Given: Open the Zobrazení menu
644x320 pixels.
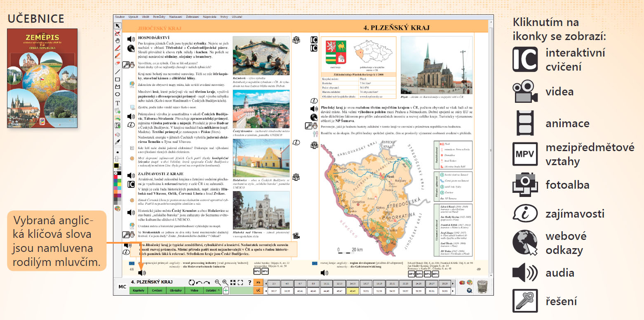Looking at the screenshot, I should [192, 17].
